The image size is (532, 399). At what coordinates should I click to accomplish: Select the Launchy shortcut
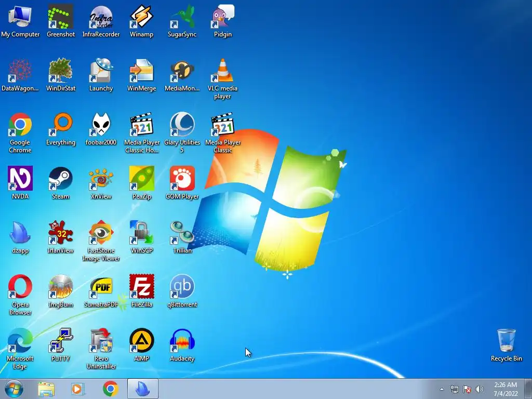[x=101, y=71]
